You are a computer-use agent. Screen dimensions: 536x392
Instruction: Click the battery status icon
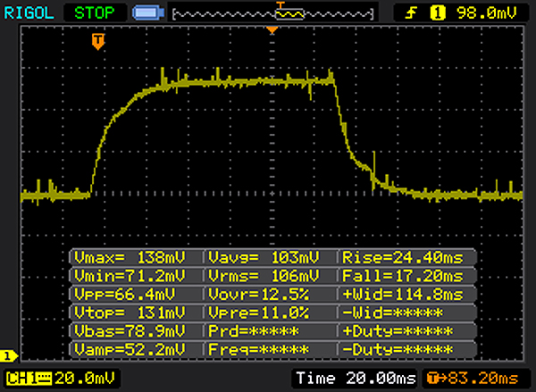pos(144,13)
